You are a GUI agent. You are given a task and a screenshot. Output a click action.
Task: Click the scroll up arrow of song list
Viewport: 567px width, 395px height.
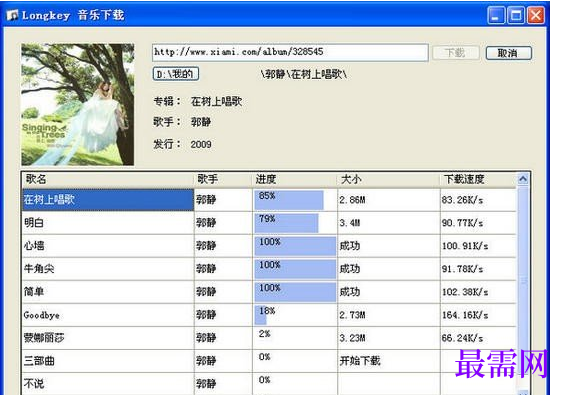click(523, 179)
